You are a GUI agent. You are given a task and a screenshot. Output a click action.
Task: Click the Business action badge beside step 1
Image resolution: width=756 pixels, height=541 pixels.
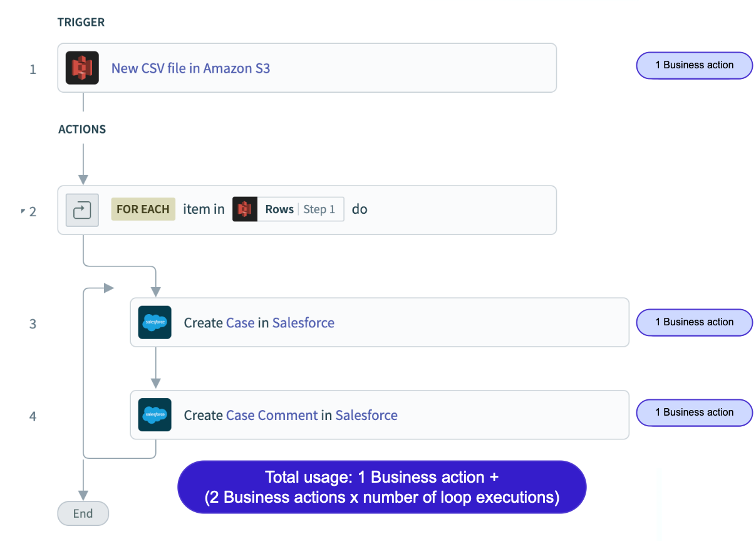tap(694, 65)
